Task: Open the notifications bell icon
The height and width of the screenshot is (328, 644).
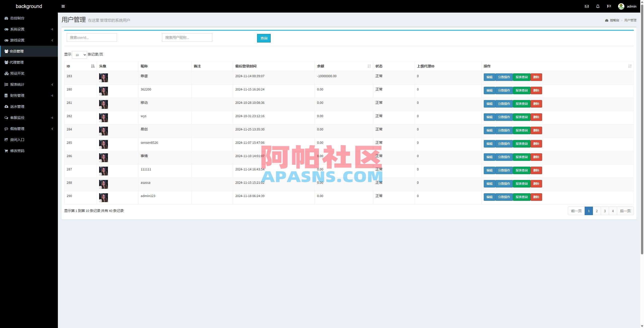Action: (x=598, y=6)
